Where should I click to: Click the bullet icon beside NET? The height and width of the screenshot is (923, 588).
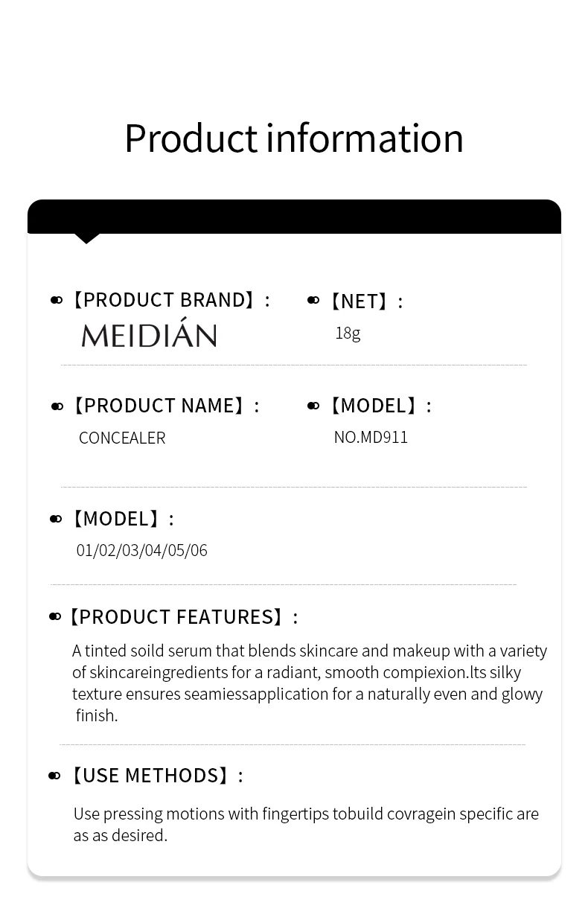313,300
